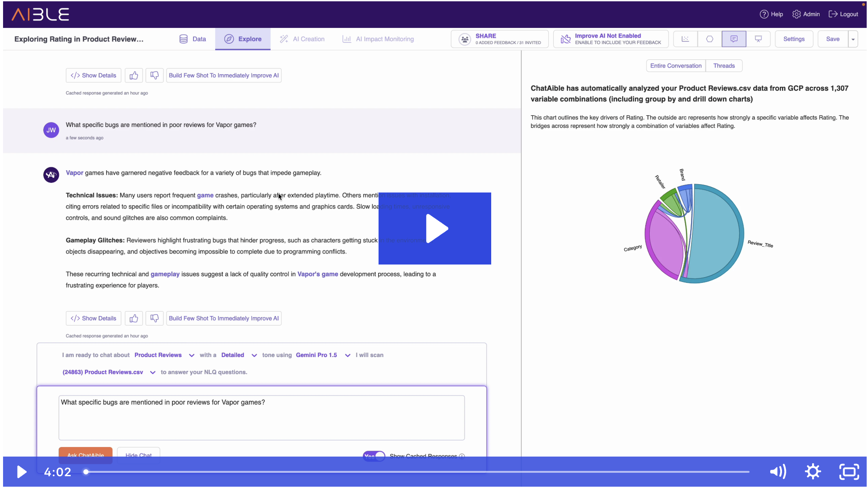Enable Improve AI feedback button
Image resolution: width=868 pixels, height=488 pixels.
click(611, 39)
